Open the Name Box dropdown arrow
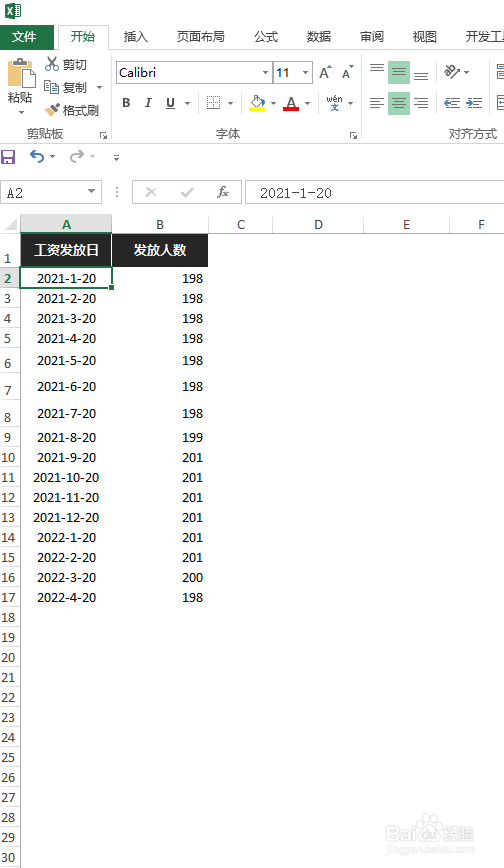504x868 pixels. 91,192
